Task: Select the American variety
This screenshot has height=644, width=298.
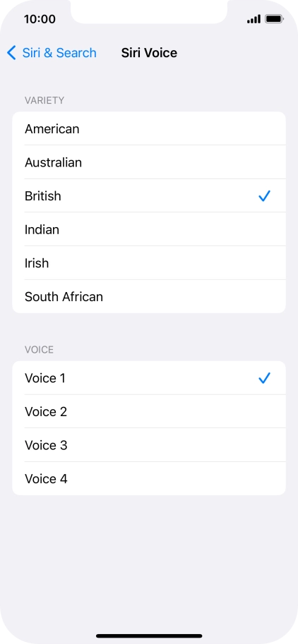Action: (149, 128)
